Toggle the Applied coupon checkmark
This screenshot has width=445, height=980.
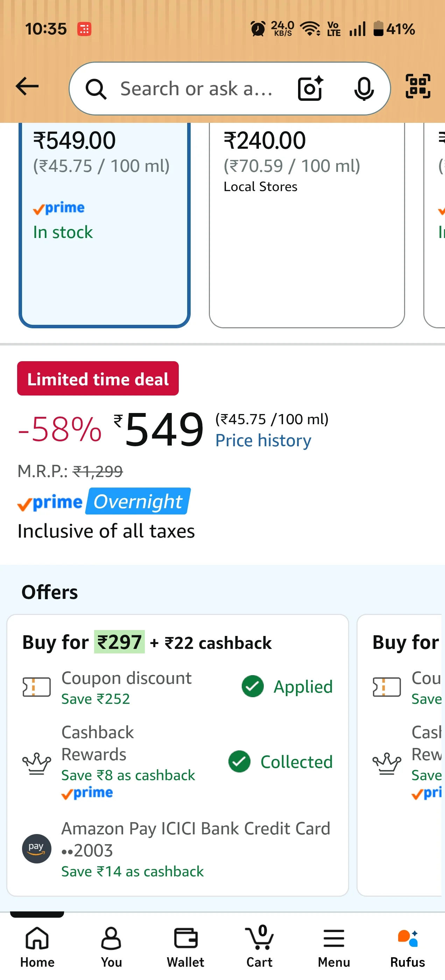(253, 686)
